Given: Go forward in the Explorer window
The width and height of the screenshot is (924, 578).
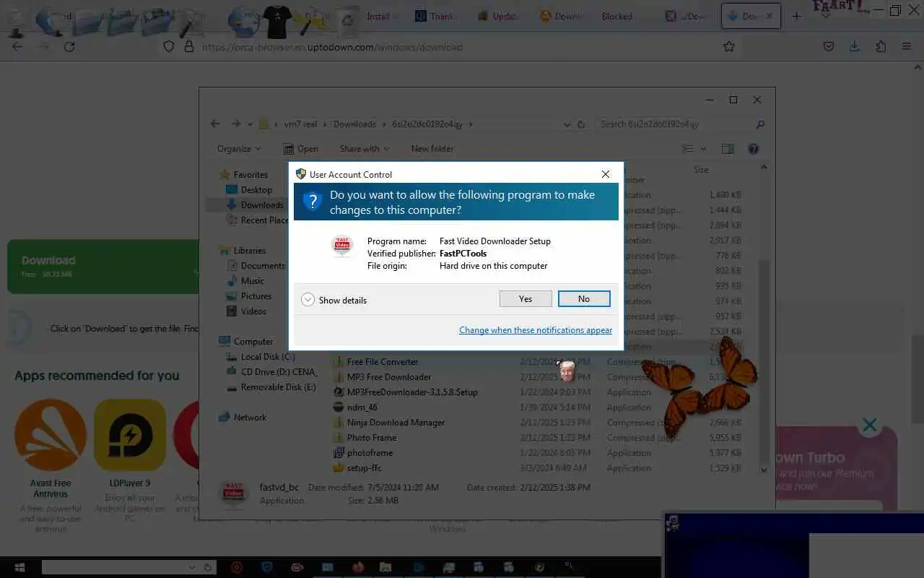Looking at the screenshot, I should click(x=235, y=124).
